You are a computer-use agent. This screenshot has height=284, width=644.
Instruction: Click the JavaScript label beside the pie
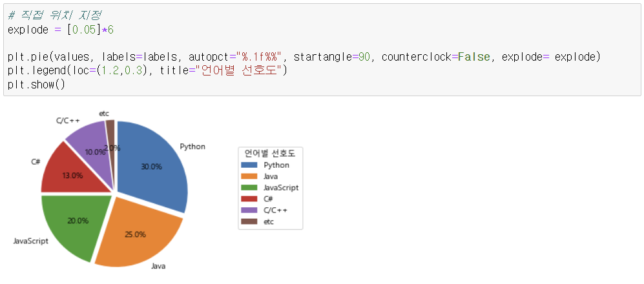click(30, 241)
